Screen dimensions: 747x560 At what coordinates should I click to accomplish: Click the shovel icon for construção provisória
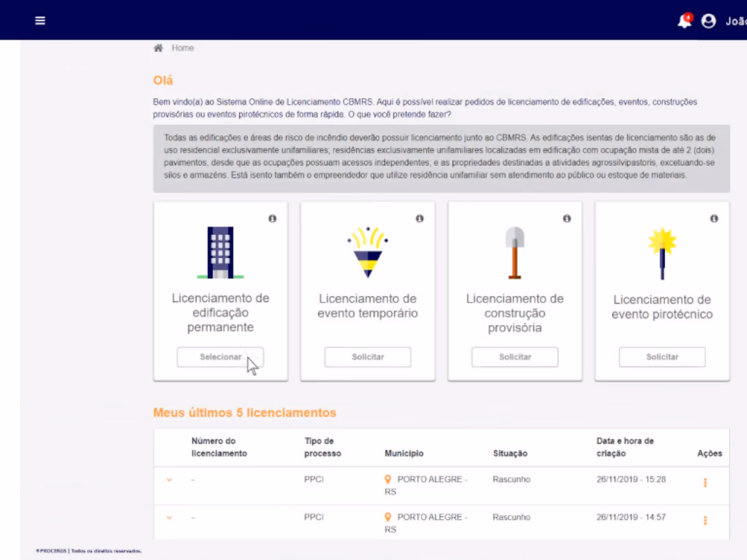(515, 252)
